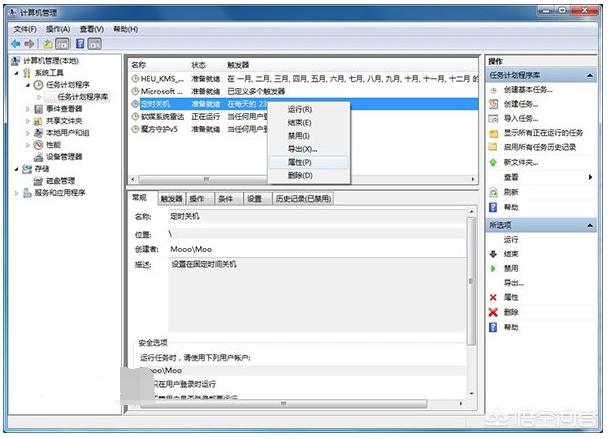The height and width of the screenshot is (439, 608).
Task: Switch to the 操作 tab
Action: 200,199
